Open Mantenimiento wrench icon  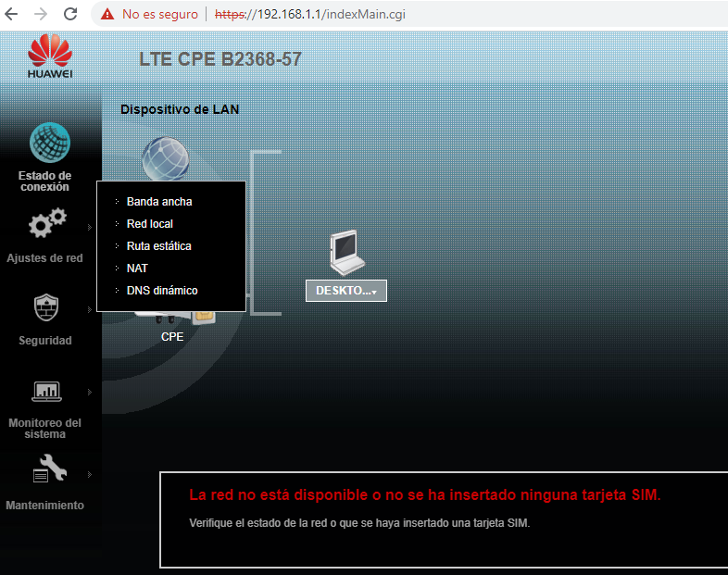pyautogui.click(x=50, y=468)
